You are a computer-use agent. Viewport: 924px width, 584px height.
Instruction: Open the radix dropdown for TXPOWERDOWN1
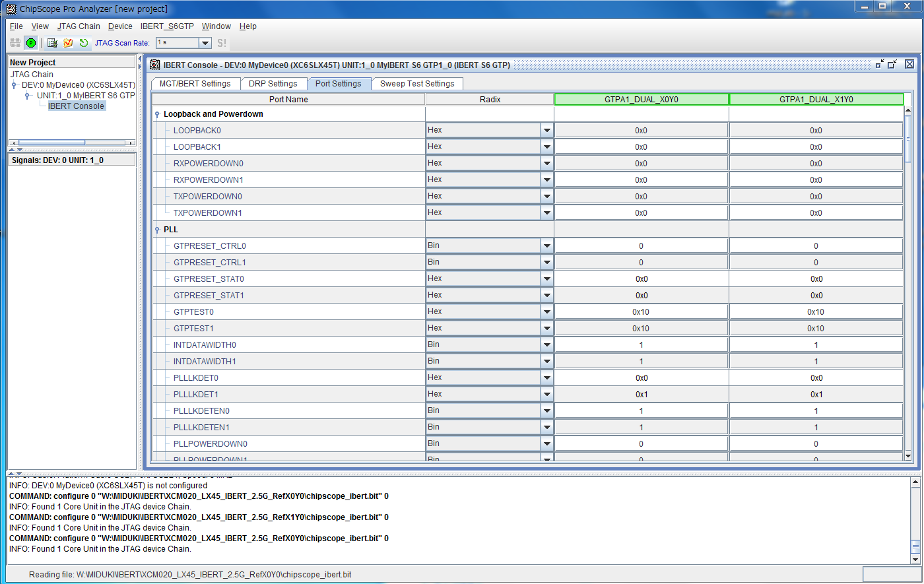click(547, 212)
